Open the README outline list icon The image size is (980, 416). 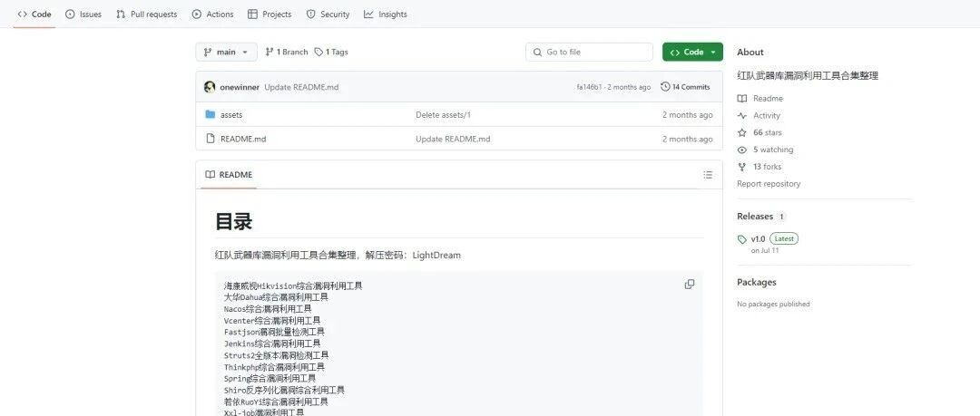click(x=708, y=175)
